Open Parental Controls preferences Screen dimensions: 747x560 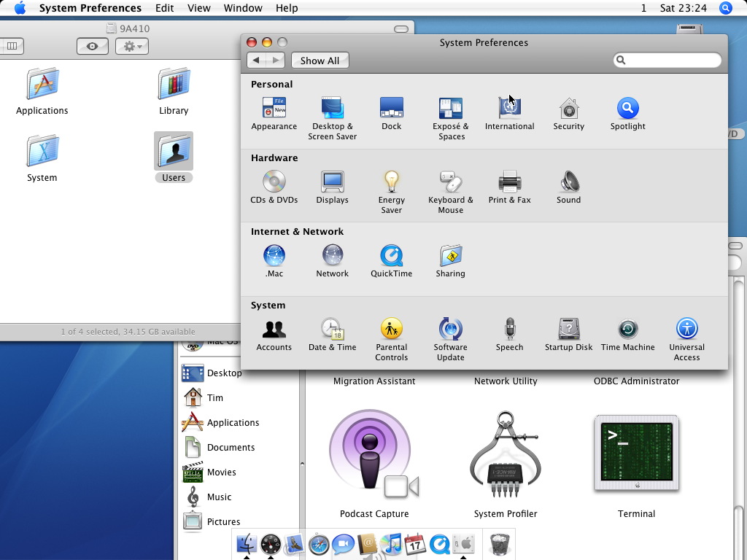(x=391, y=340)
